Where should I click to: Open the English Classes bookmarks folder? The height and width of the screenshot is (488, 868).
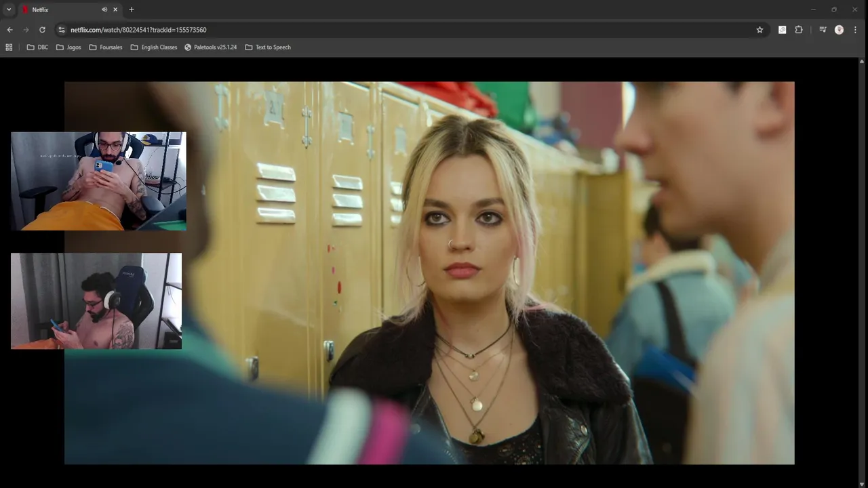point(153,47)
